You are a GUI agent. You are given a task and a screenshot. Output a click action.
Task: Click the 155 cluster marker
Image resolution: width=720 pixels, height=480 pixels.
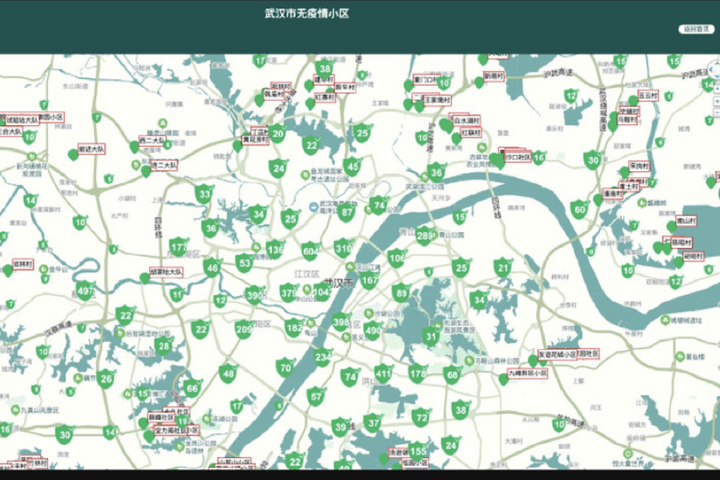click(x=418, y=451)
